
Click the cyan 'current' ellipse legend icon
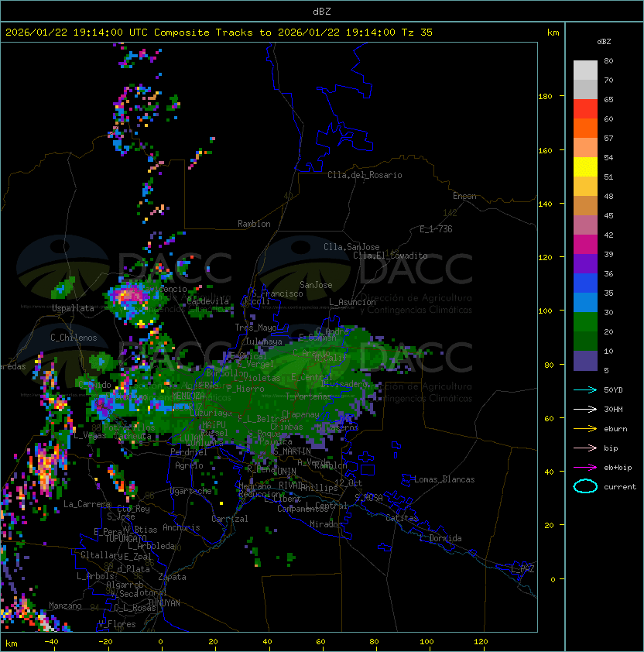point(585,486)
